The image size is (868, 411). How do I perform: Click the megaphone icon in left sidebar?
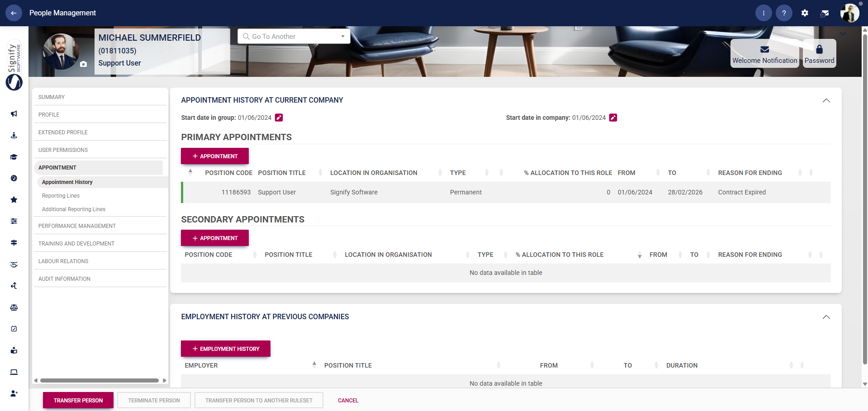point(14,114)
